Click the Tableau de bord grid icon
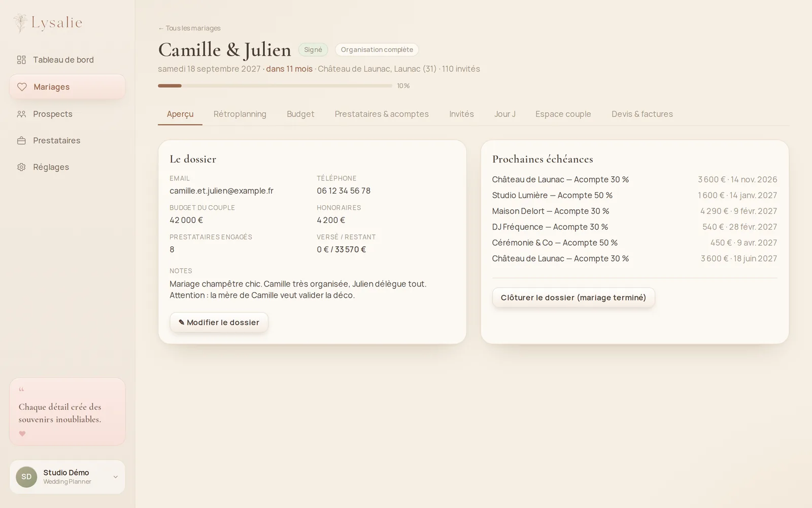This screenshot has width=812, height=508. (21, 60)
